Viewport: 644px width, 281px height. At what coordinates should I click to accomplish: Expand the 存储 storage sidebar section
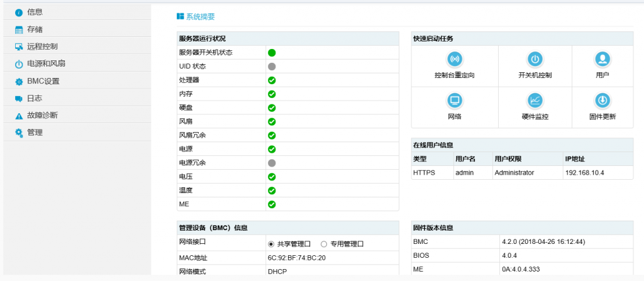point(35,30)
